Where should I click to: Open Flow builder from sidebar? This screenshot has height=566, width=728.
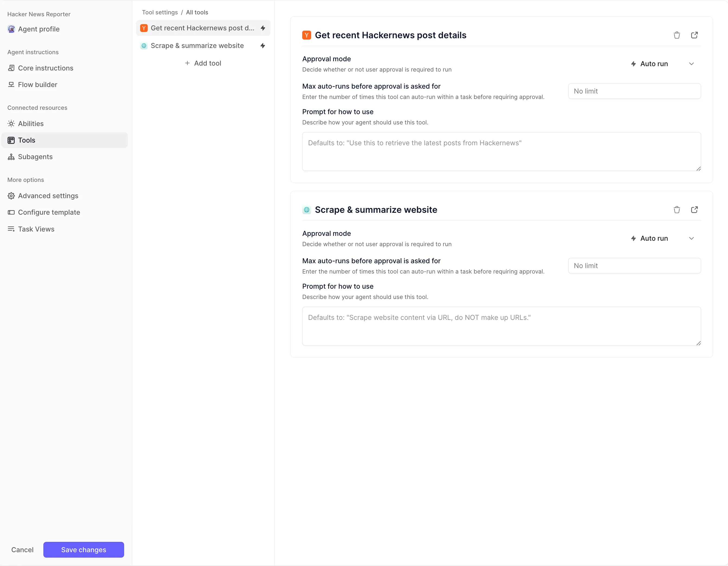37,85
